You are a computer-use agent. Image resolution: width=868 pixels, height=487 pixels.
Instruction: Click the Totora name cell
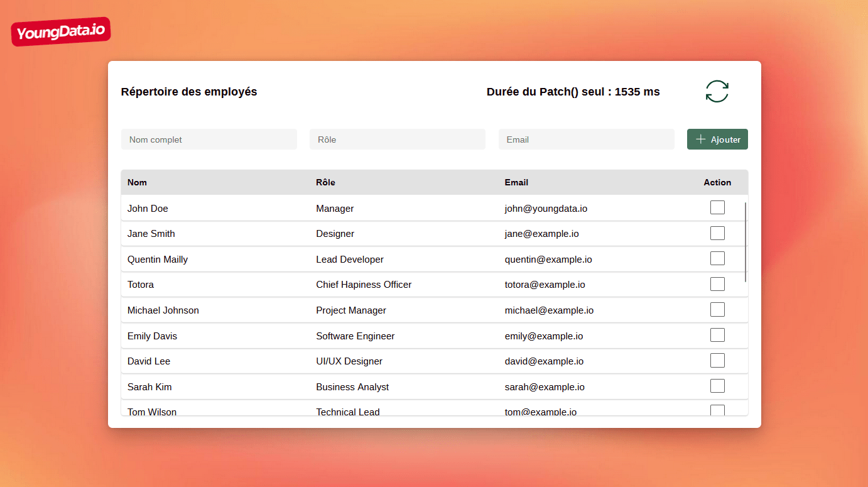pos(141,285)
